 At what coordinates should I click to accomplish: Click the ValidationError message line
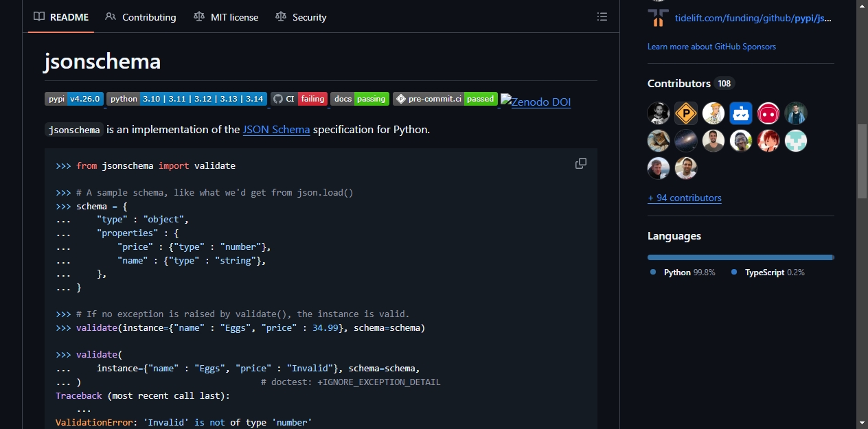pyautogui.click(x=184, y=422)
